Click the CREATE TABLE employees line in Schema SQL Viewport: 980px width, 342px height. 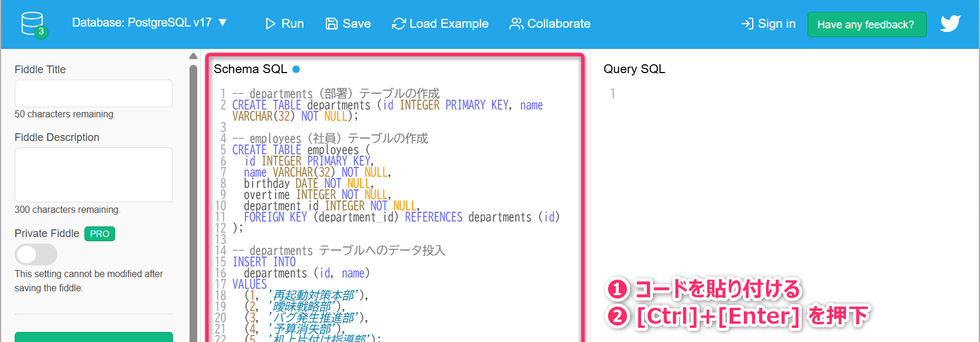point(301,150)
